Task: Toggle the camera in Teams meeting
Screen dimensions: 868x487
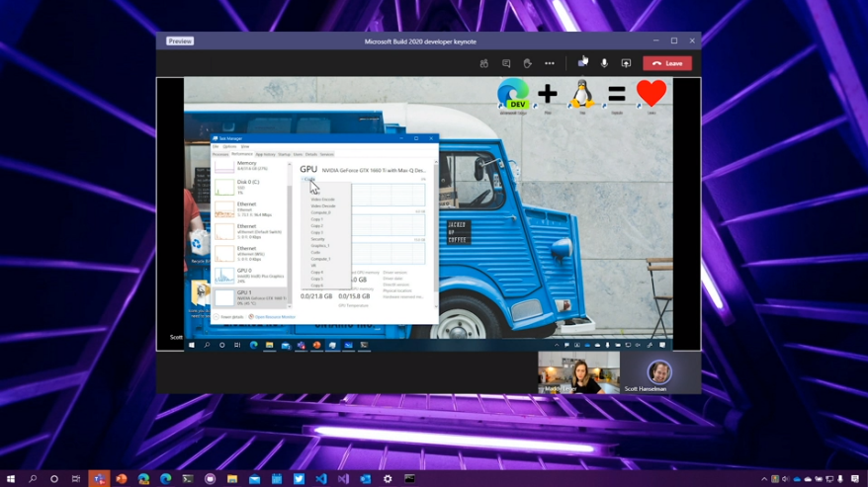Action: (582, 63)
